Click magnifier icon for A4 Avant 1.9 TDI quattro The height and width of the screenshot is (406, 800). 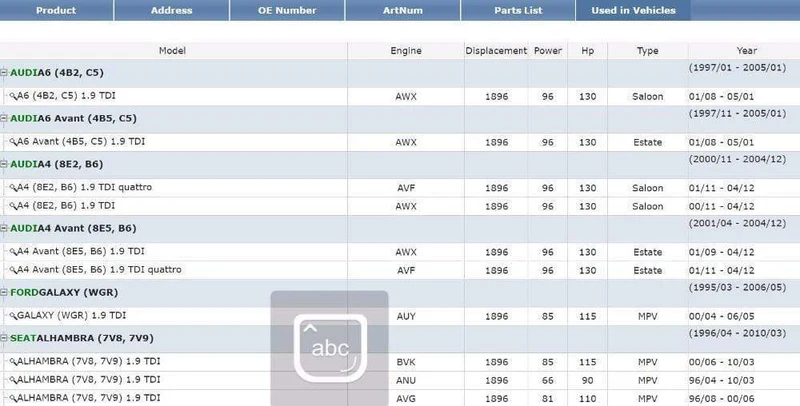pyautogui.click(x=13, y=270)
